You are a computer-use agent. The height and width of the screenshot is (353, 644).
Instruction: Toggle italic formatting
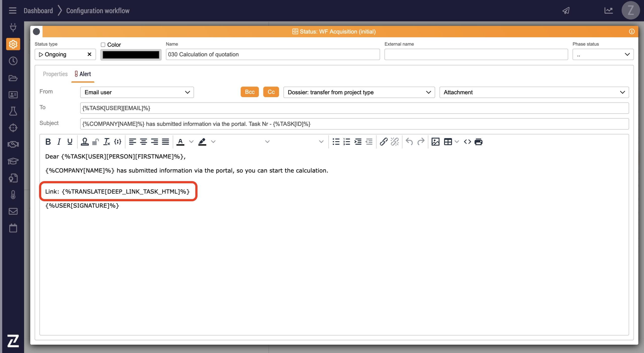tap(59, 142)
